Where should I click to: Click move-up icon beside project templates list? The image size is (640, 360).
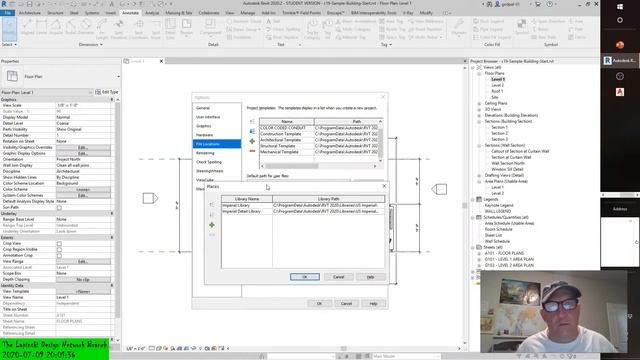click(x=252, y=122)
